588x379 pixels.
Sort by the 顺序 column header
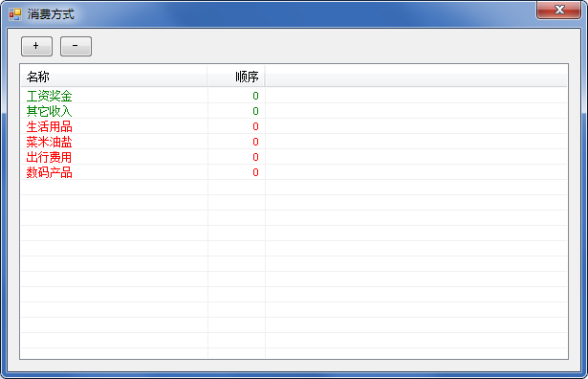click(x=236, y=77)
